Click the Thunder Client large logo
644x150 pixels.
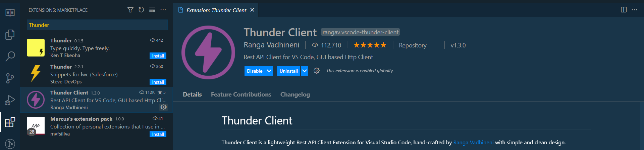click(x=208, y=52)
